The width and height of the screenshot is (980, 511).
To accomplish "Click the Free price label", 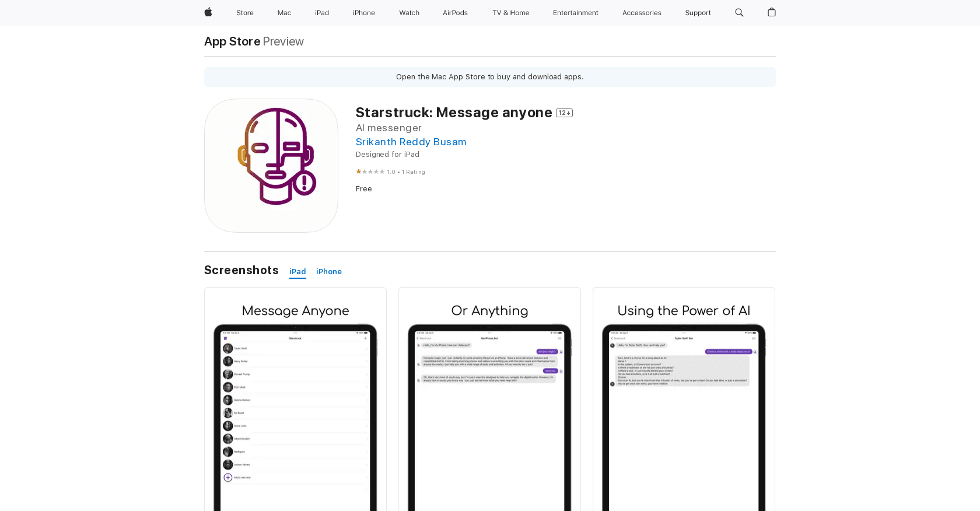I will 364,189.
